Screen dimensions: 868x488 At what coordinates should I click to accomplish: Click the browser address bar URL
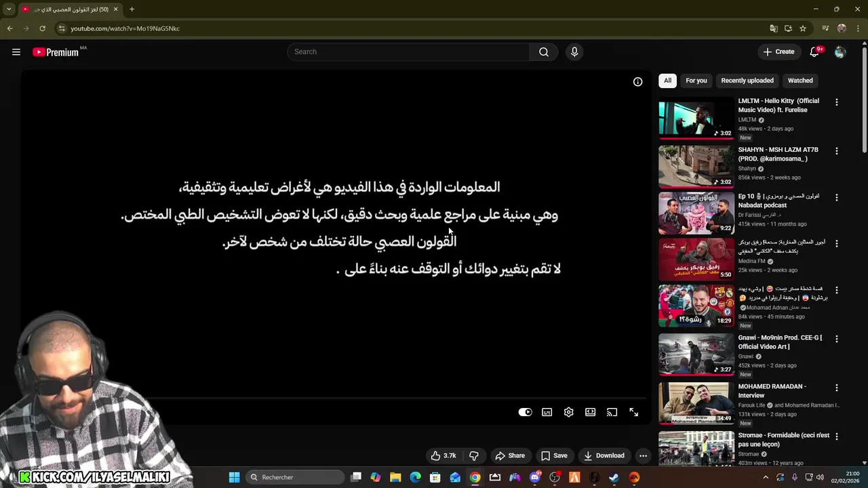point(125,28)
